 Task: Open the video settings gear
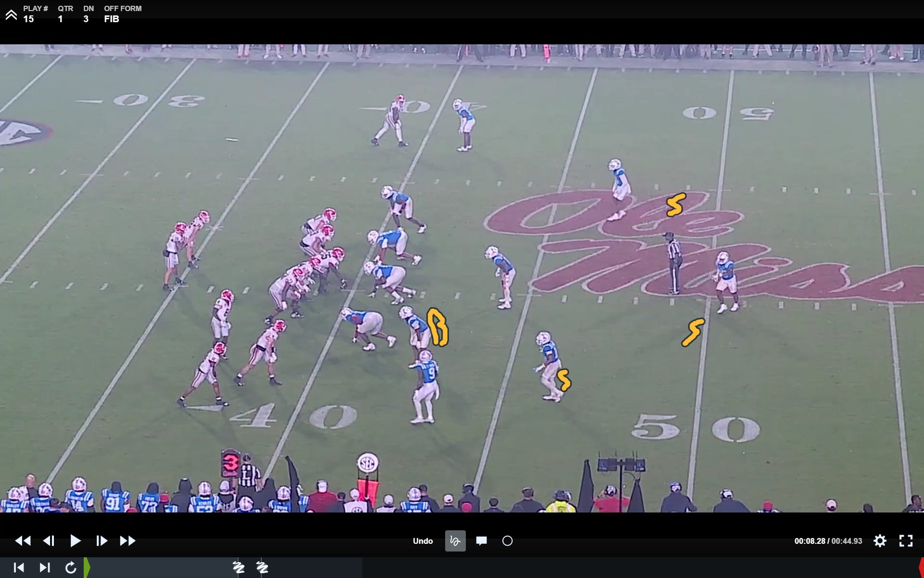pyautogui.click(x=880, y=541)
